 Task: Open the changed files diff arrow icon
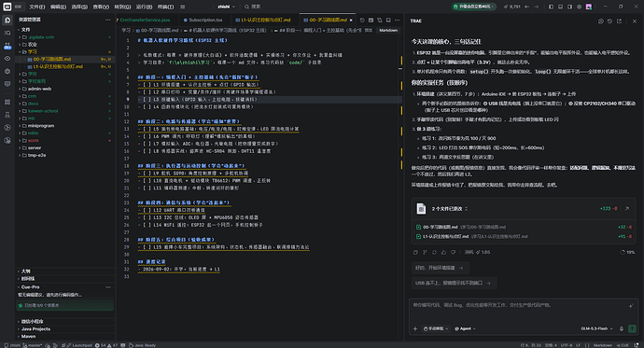tap(627, 208)
